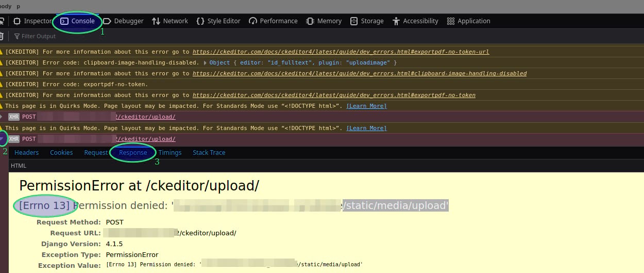This screenshot has width=644, height=273.
Task: Click the second XHR badge
Action: tap(14, 139)
